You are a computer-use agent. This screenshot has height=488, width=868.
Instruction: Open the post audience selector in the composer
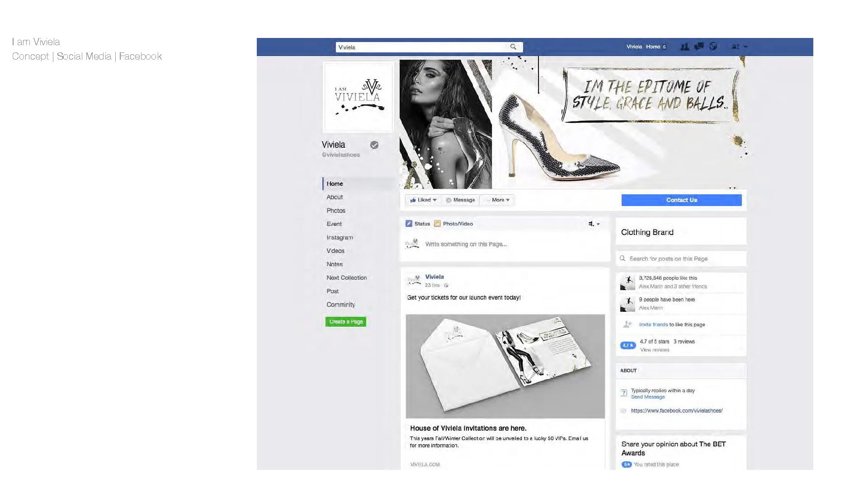click(594, 224)
